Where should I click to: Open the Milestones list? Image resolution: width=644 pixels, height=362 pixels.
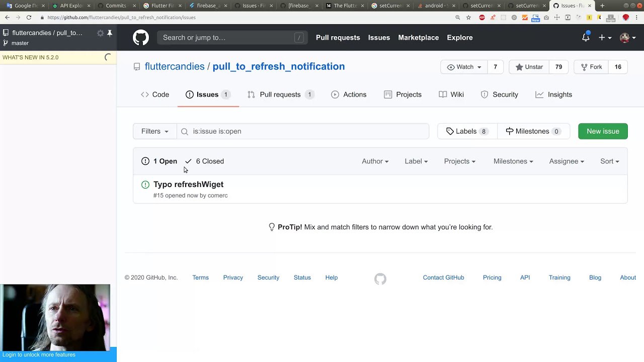click(533, 131)
